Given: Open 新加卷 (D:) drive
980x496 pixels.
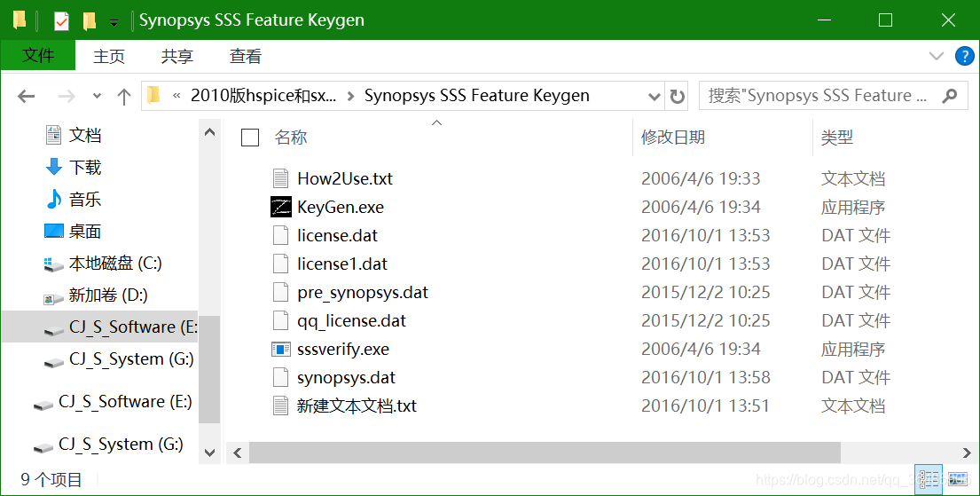Looking at the screenshot, I should click(96, 295).
